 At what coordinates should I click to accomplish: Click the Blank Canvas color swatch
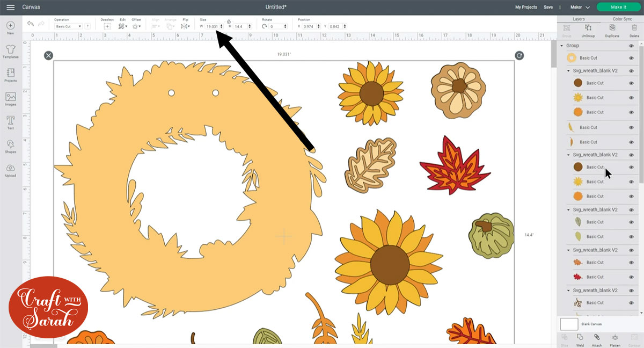pos(569,324)
